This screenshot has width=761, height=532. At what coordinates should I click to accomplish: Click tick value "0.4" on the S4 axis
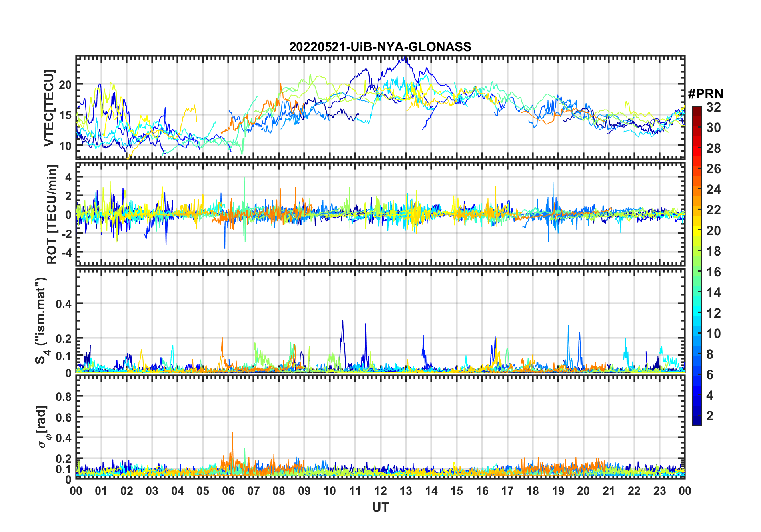[64, 304]
